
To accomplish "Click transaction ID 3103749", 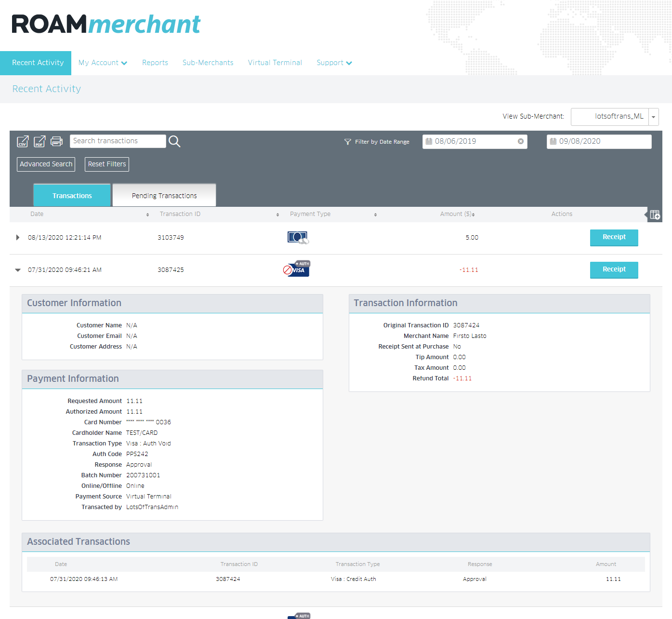I will pyautogui.click(x=171, y=238).
